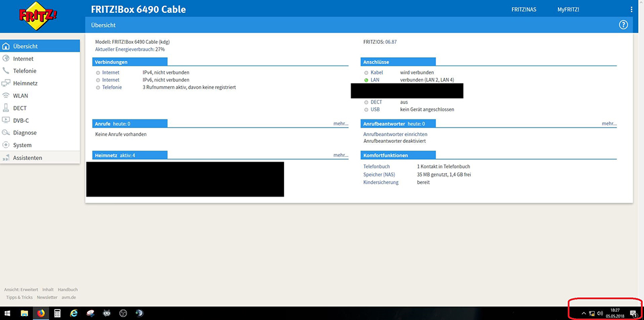Click the DECT link under Anschlüsse

coord(376,102)
